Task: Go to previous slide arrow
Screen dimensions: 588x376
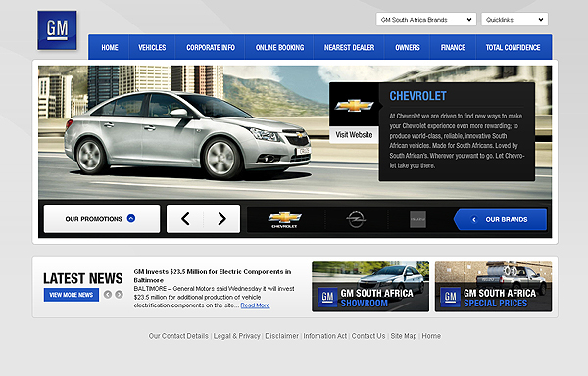Action: coord(185,218)
